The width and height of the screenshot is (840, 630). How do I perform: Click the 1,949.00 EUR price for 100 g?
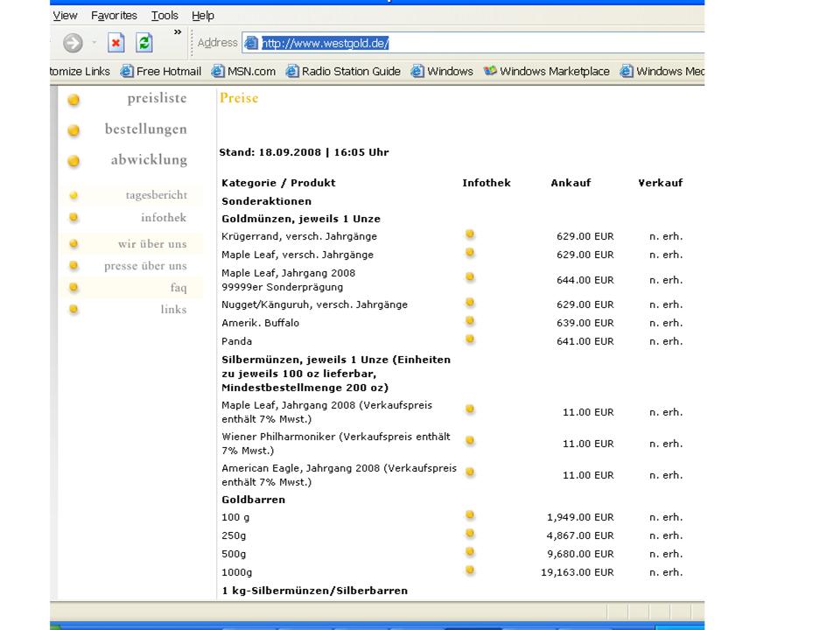click(580, 517)
